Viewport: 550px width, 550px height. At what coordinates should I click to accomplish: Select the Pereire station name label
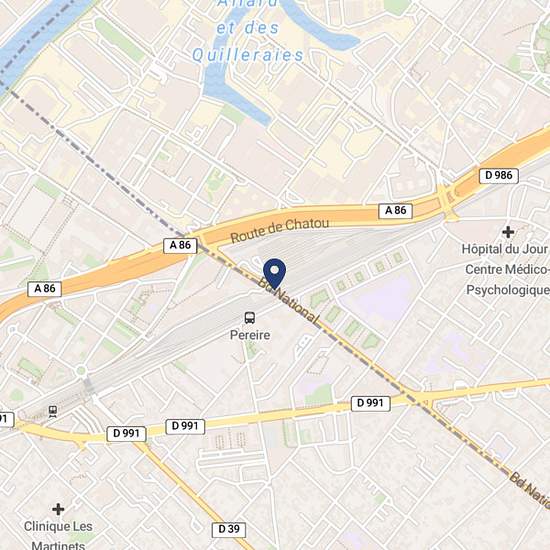[250, 335]
